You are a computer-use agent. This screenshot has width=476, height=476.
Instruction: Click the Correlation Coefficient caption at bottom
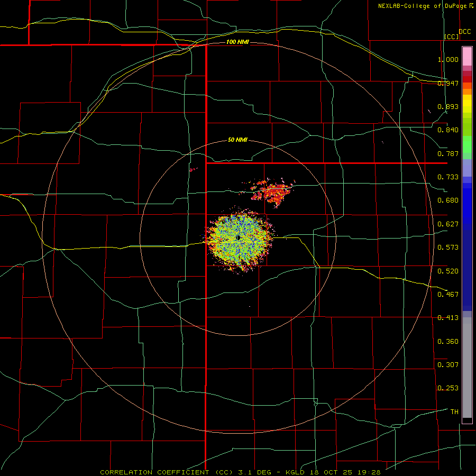pos(240,472)
